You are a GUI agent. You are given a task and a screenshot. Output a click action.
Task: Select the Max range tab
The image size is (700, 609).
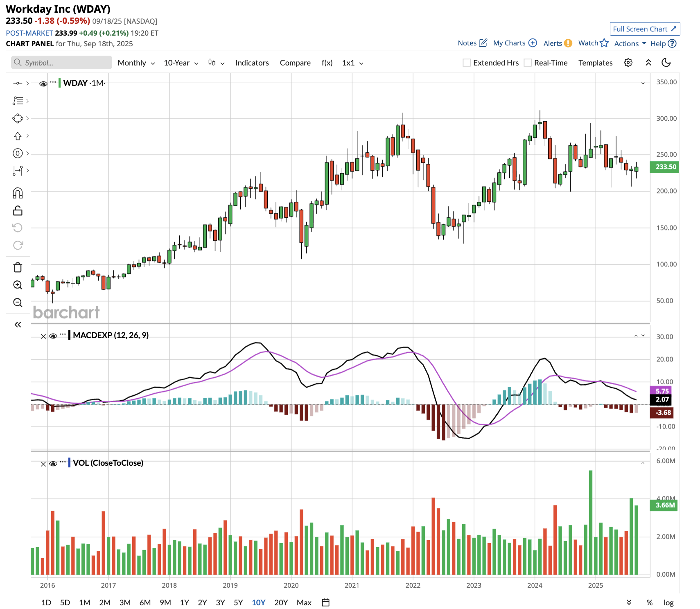coord(304,602)
